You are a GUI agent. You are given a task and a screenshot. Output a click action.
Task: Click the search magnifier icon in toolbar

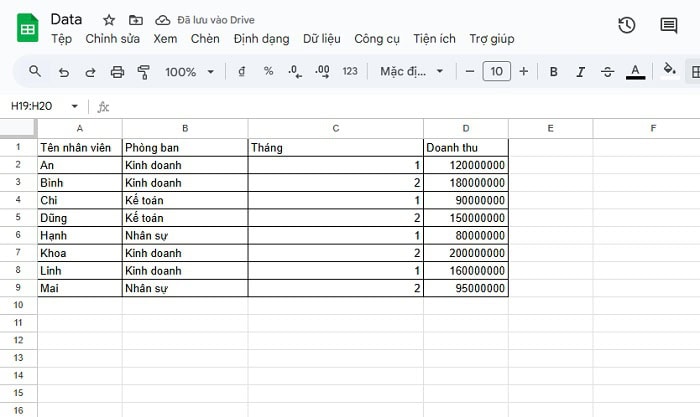[35, 71]
